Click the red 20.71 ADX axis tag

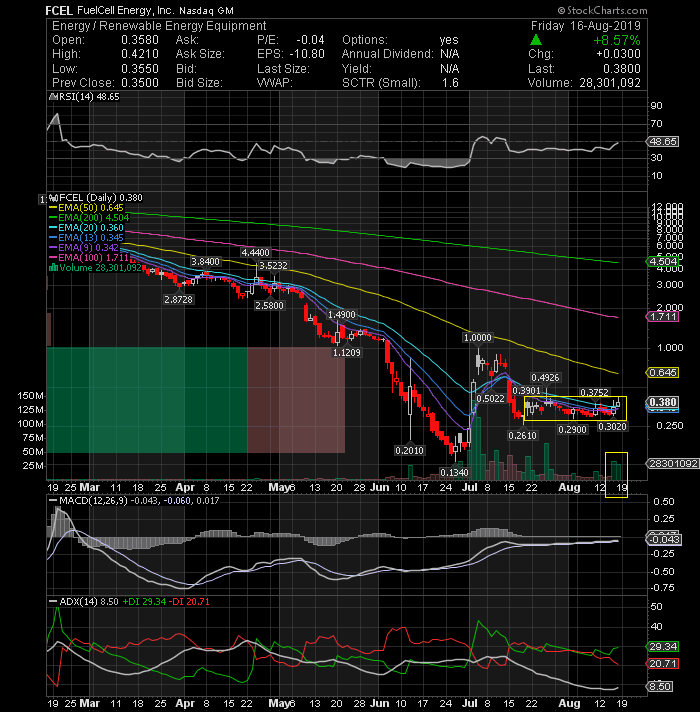663,664
